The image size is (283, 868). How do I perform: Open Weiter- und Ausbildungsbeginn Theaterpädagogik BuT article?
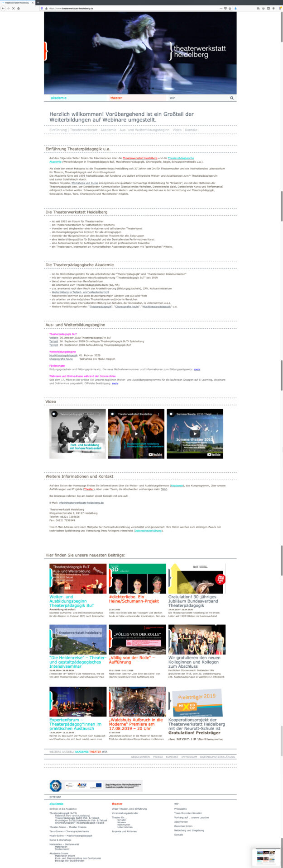[x=72, y=601]
